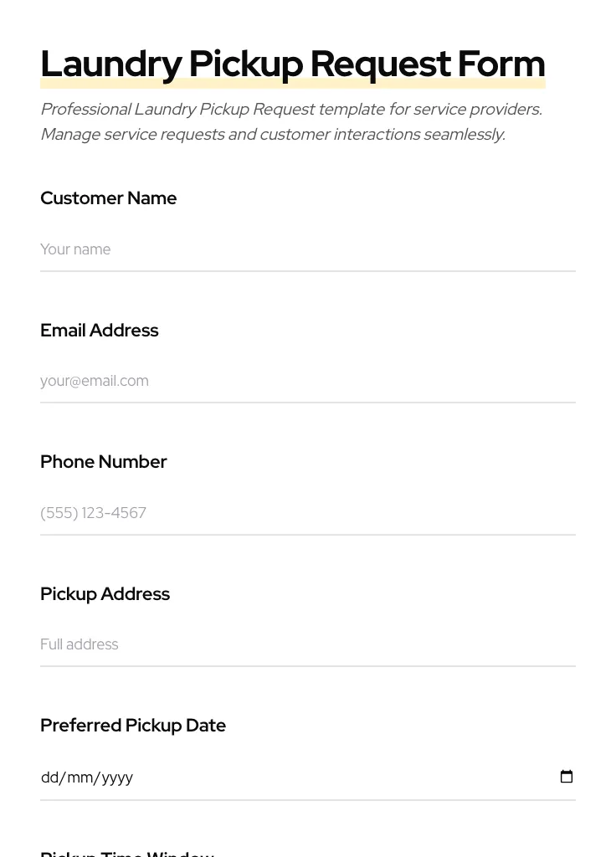Click the Email Address label
The image size is (616, 857).
click(99, 331)
